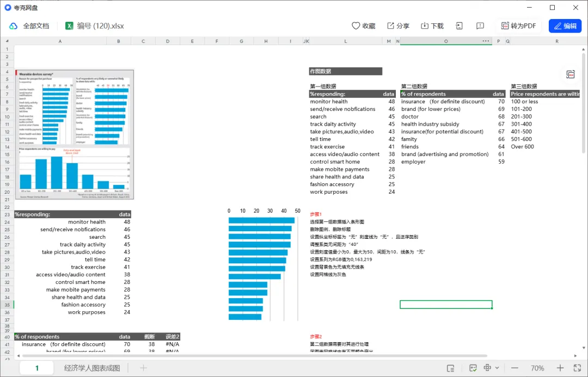Click the red 步骤2 heading text
The width and height of the screenshot is (588, 377).
pyautogui.click(x=316, y=337)
